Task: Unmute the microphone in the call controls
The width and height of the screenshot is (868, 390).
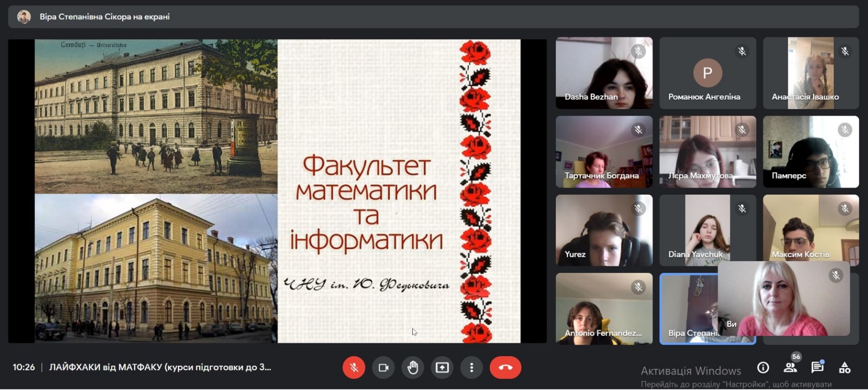Action: (354, 368)
